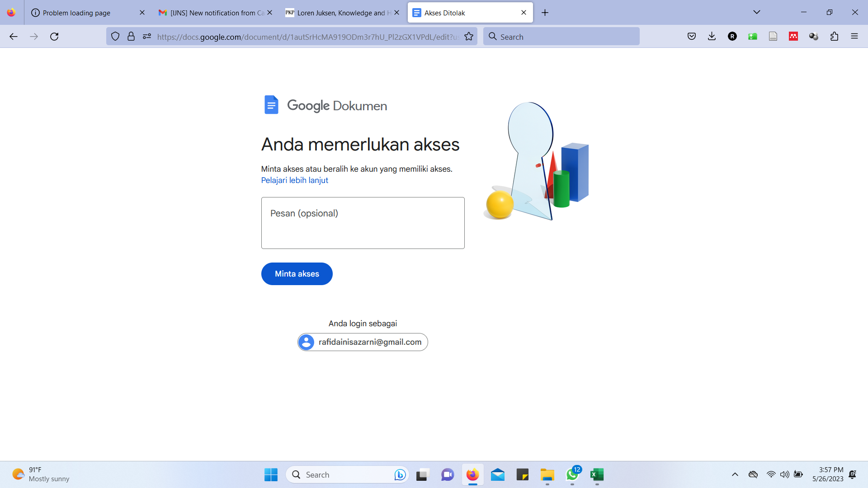This screenshot has height=488, width=868.
Task: Open File Explorer from taskbar
Action: (x=547, y=475)
